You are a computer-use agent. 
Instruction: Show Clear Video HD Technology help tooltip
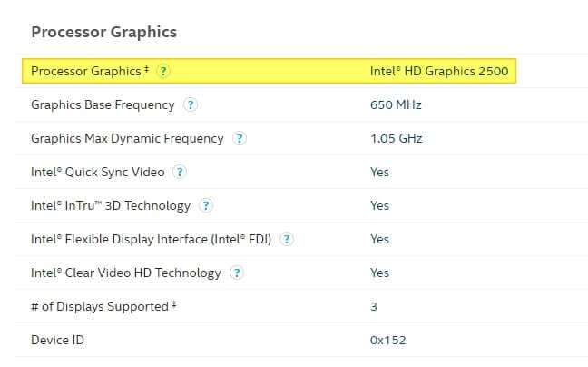point(237,273)
